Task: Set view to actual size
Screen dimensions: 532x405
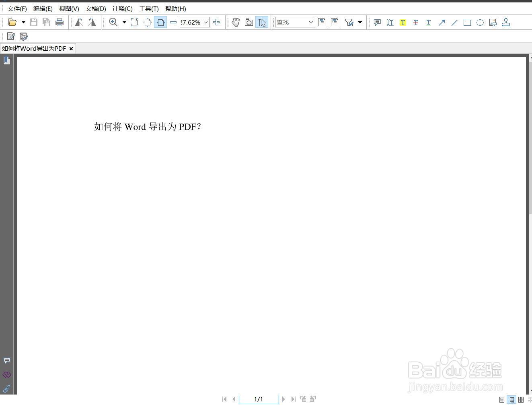Action: tap(135, 23)
